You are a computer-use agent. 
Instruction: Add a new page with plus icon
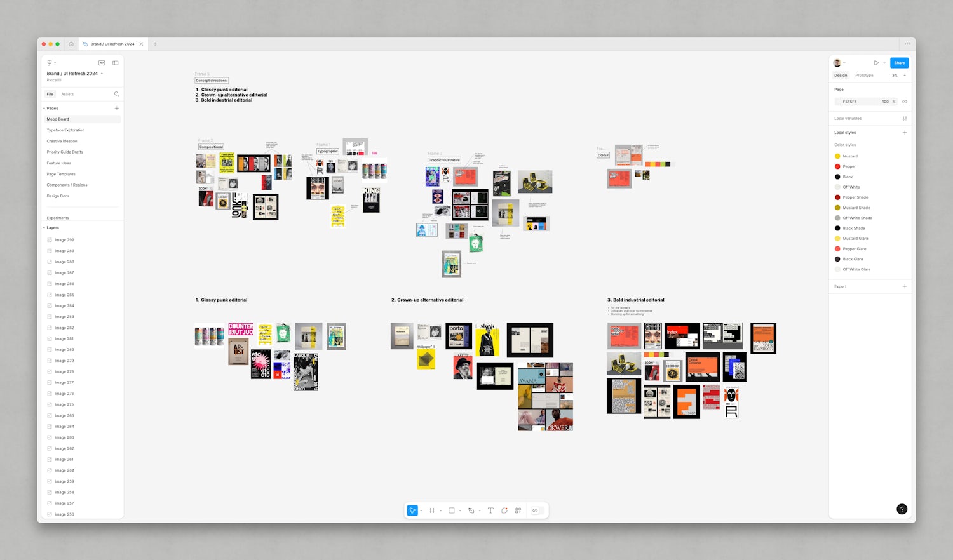pyautogui.click(x=116, y=109)
